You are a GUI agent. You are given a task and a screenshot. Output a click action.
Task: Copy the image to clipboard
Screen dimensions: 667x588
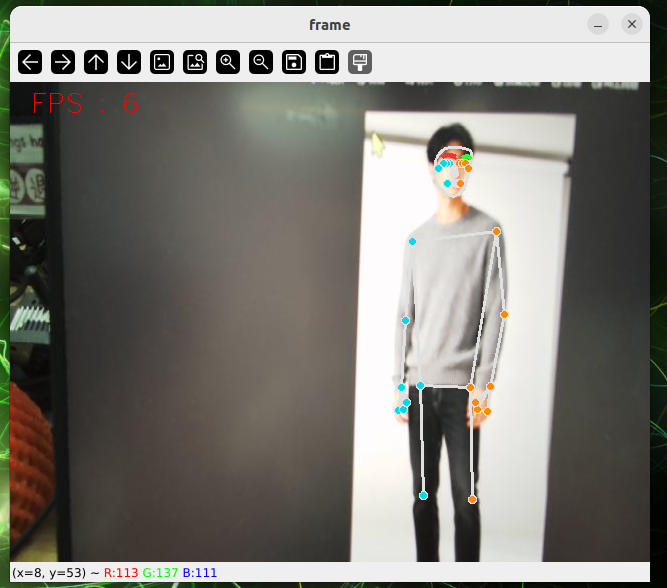[327, 62]
